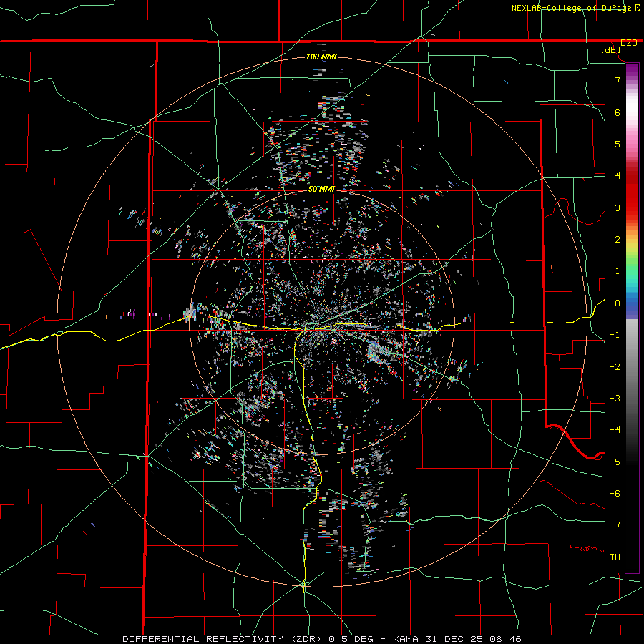
Task: Click the [dB] unit label
Action: [x=610, y=49]
